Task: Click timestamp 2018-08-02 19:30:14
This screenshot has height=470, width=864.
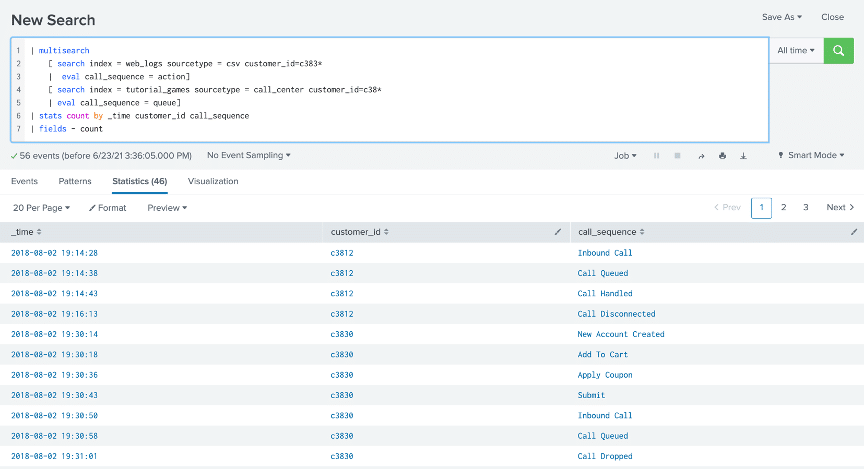Action: coord(55,334)
